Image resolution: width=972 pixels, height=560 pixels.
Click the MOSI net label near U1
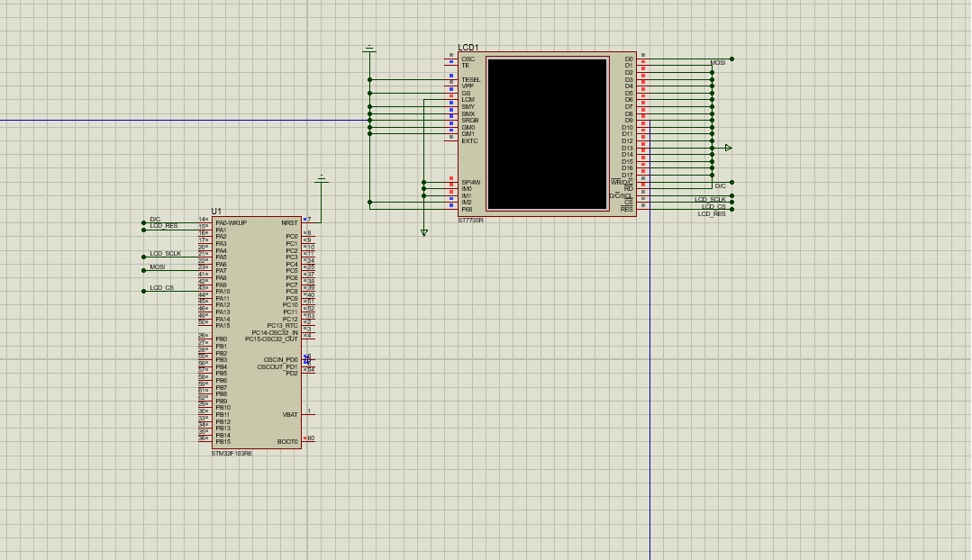pos(158,267)
